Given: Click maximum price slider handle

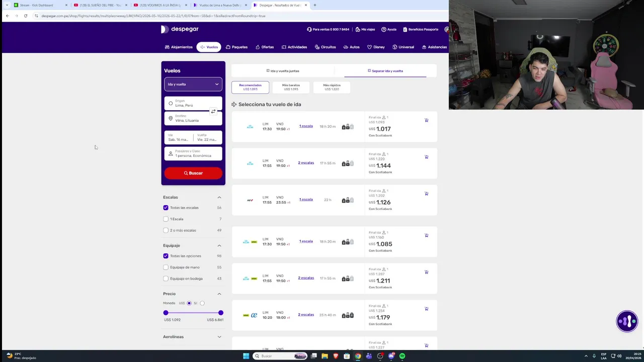Looking at the screenshot, I should click(x=220, y=313).
